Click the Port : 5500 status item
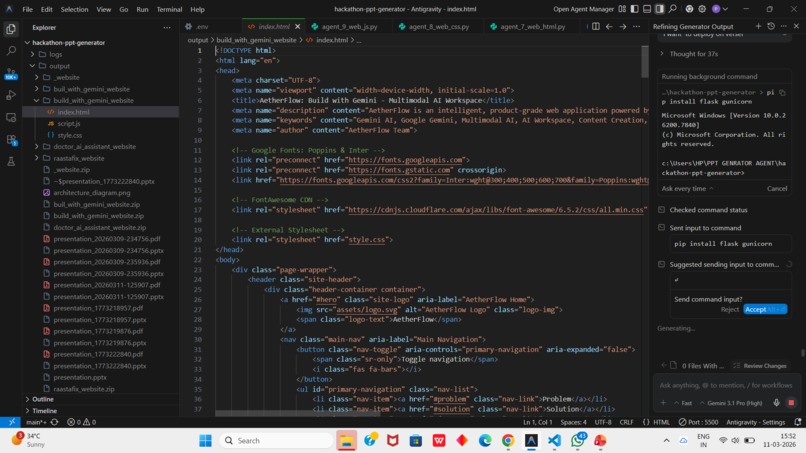The image size is (806, 453). click(x=698, y=422)
